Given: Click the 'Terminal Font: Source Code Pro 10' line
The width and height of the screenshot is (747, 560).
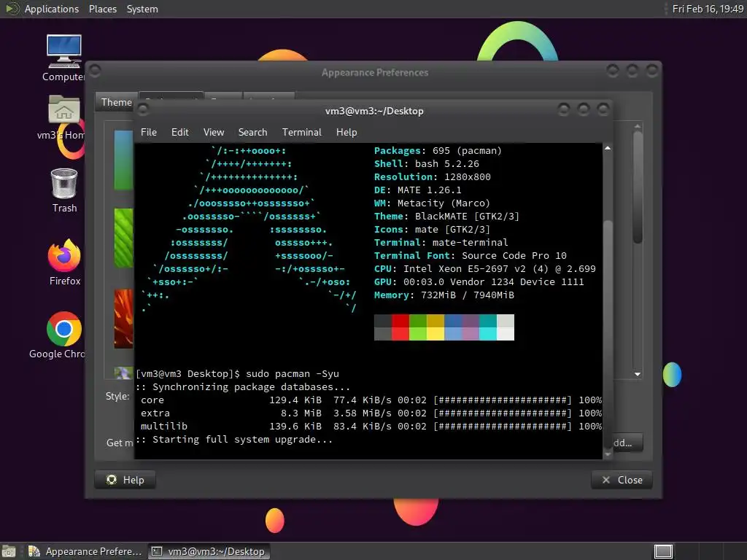Looking at the screenshot, I should coord(471,256).
